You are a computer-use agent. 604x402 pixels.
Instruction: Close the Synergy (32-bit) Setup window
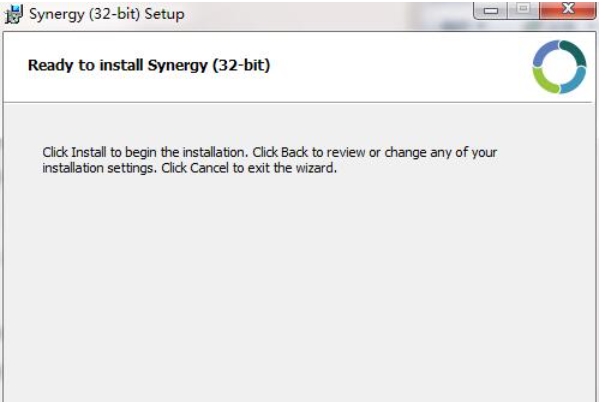568,10
